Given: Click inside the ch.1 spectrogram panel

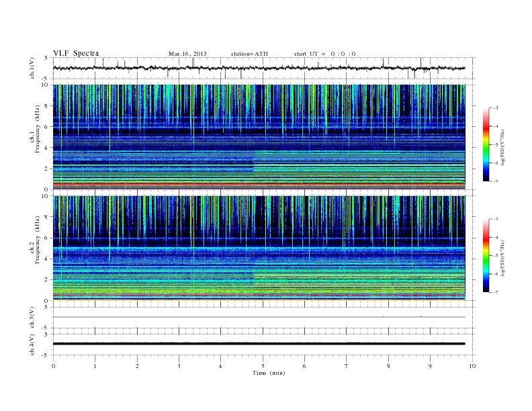Looking at the screenshot, I should (x=259, y=137).
